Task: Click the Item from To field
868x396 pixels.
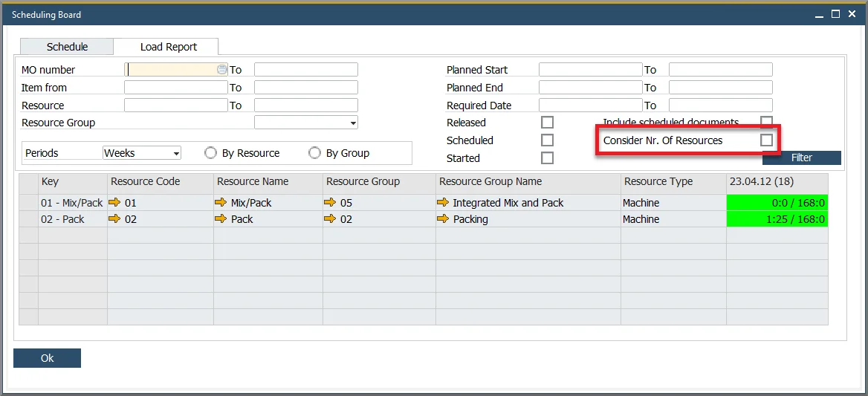Action: click(306, 88)
